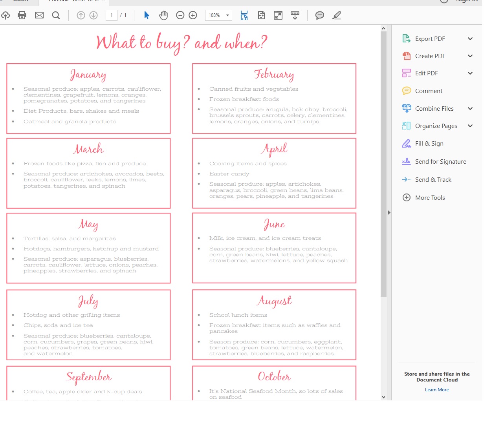Activate the selection arrow tool
The image size is (504, 429).
pyautogui.click(x=147, y=15)
